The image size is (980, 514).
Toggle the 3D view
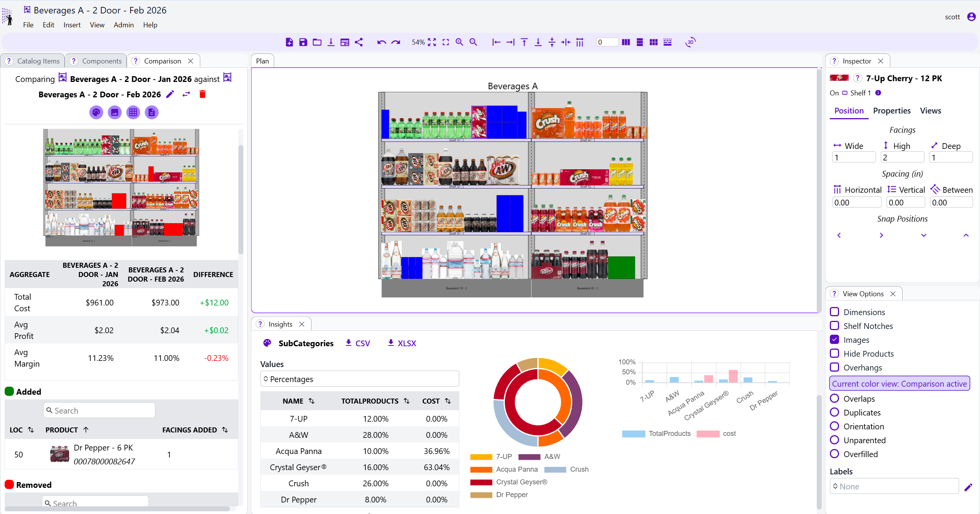click(x=690, y=42)
